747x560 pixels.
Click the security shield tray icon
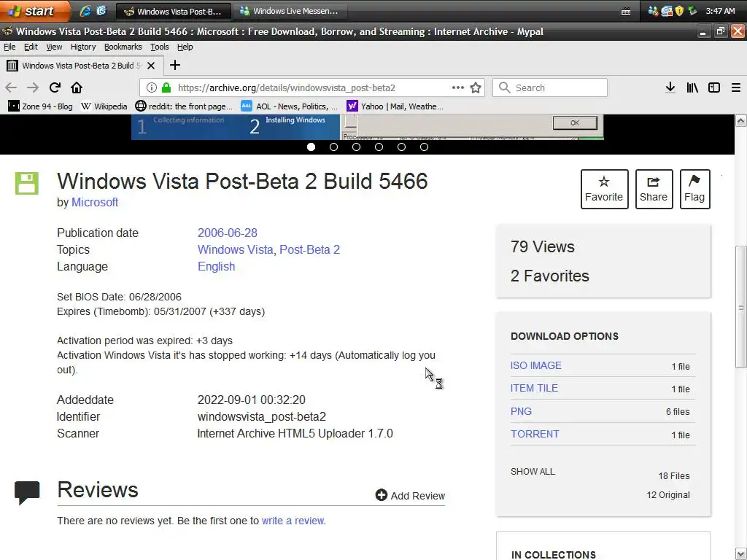tap(679, 11)
